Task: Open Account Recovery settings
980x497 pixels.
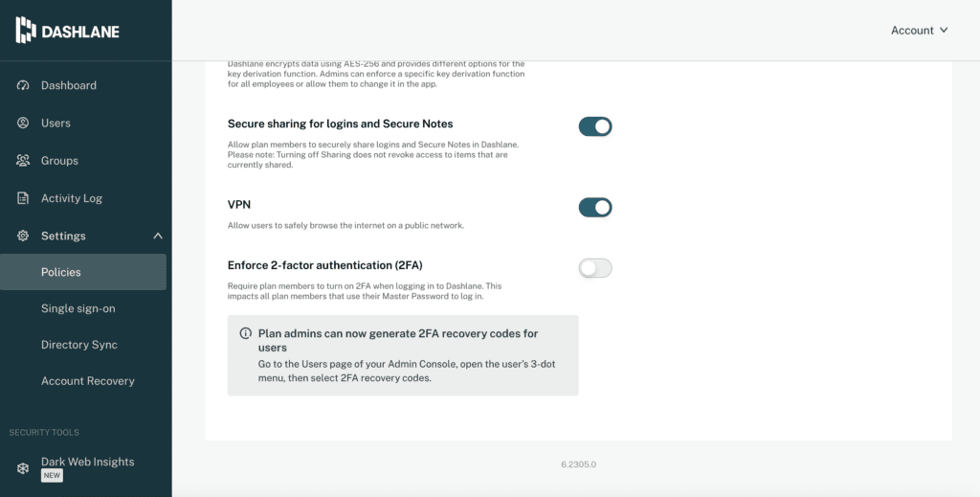Action: point(88,381)
